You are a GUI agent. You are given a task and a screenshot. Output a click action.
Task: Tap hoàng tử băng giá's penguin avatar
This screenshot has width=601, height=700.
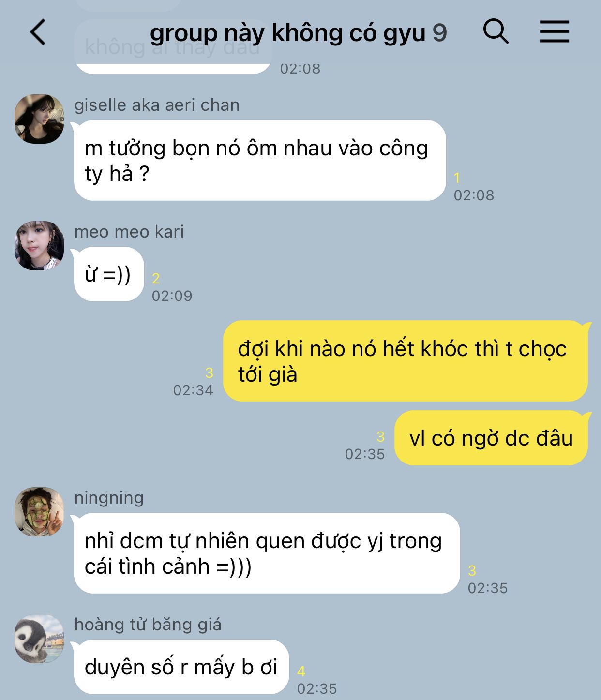(39, 639)
